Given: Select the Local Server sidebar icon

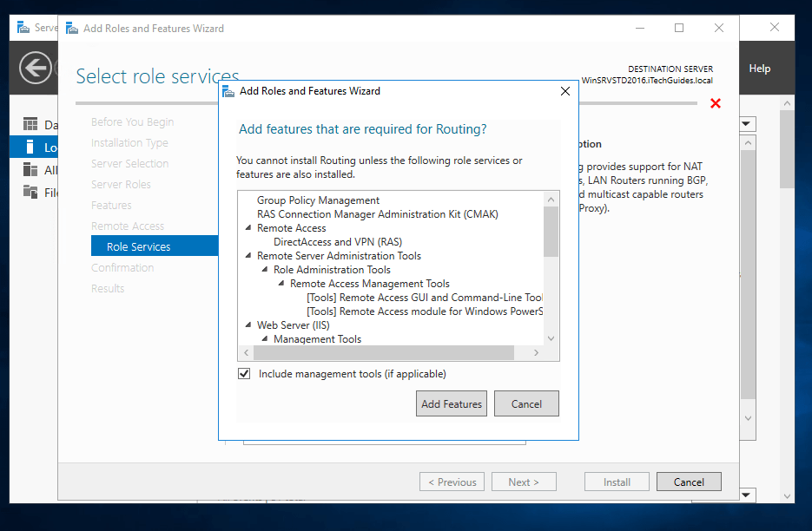Looking at the screenshot, I should point(30,147).
